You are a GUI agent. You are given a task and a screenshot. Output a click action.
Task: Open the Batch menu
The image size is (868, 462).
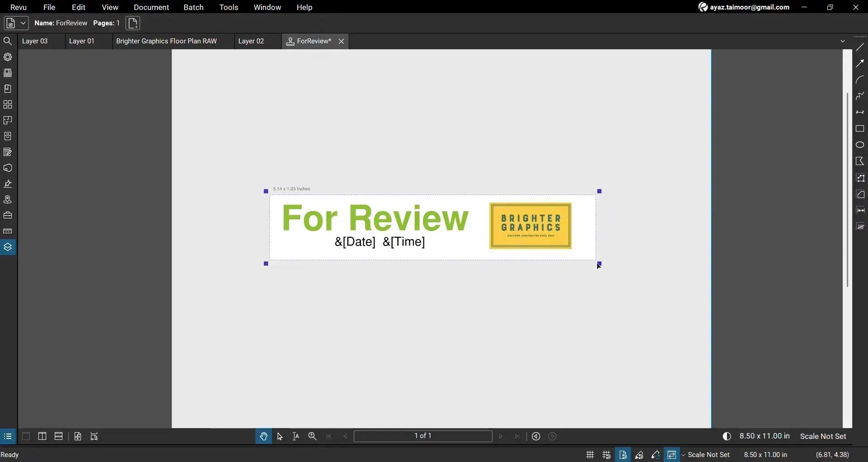(194, 7)
